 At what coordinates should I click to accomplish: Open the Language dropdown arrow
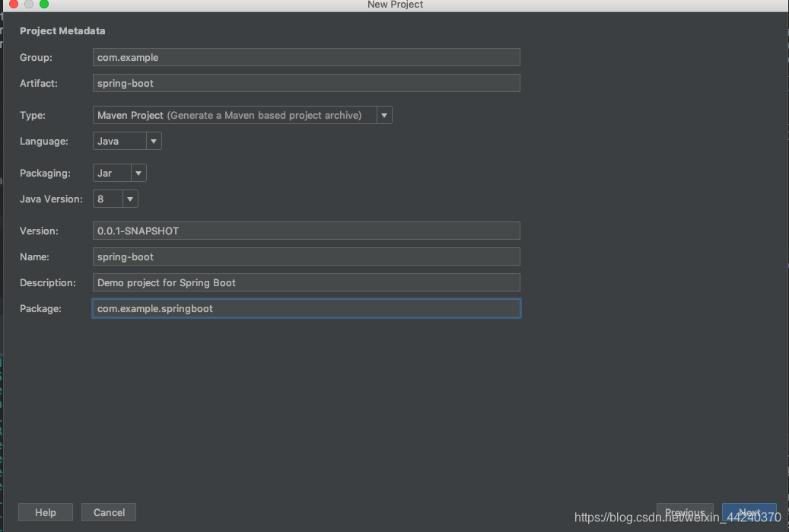(x=154, y=142)
